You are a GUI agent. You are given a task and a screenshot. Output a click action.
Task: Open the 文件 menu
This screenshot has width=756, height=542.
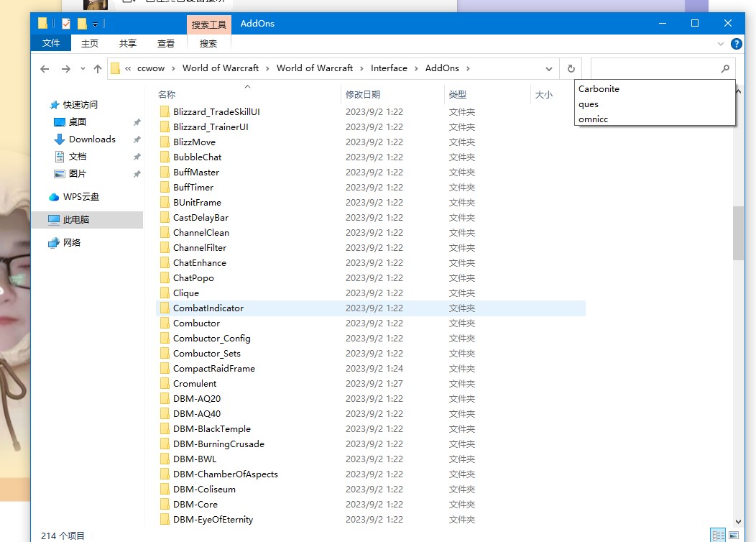pyautogui.click(x=51, y=43)
